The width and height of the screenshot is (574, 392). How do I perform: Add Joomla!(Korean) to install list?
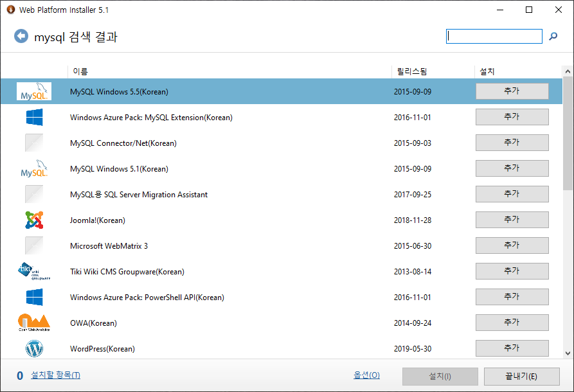pos(512,220)
